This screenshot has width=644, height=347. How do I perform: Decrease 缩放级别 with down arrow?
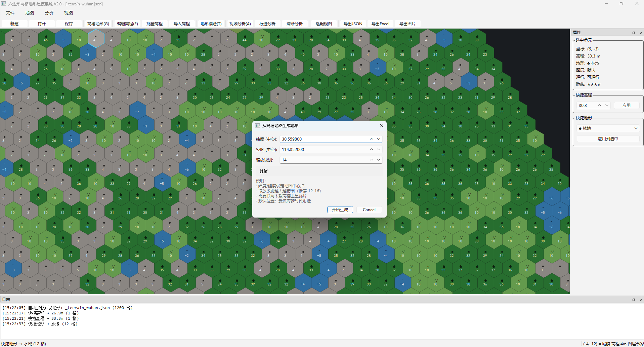379,160
